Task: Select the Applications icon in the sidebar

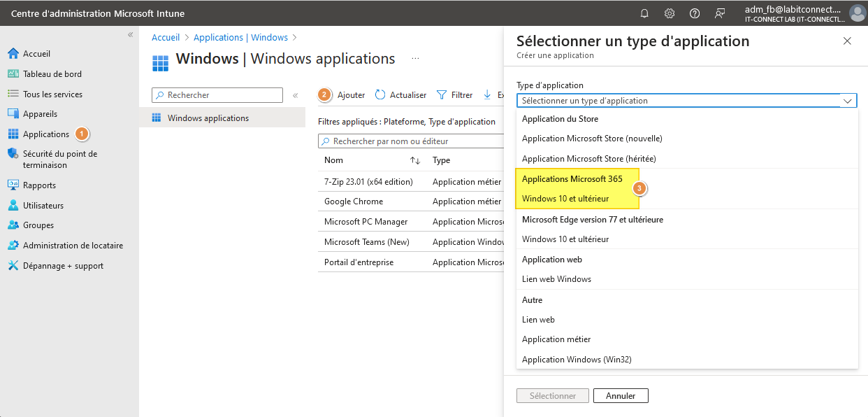Action: pos(13,134)
